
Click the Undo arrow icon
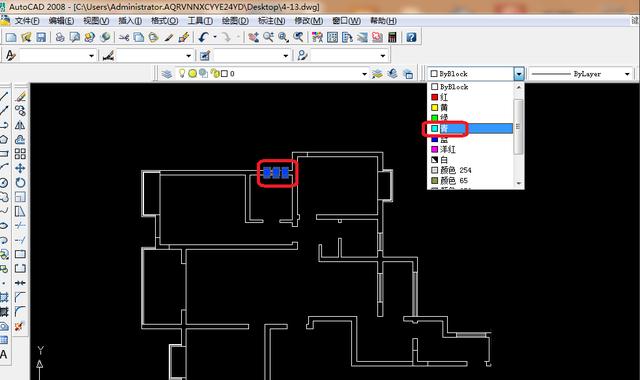(x=203, y=38)
